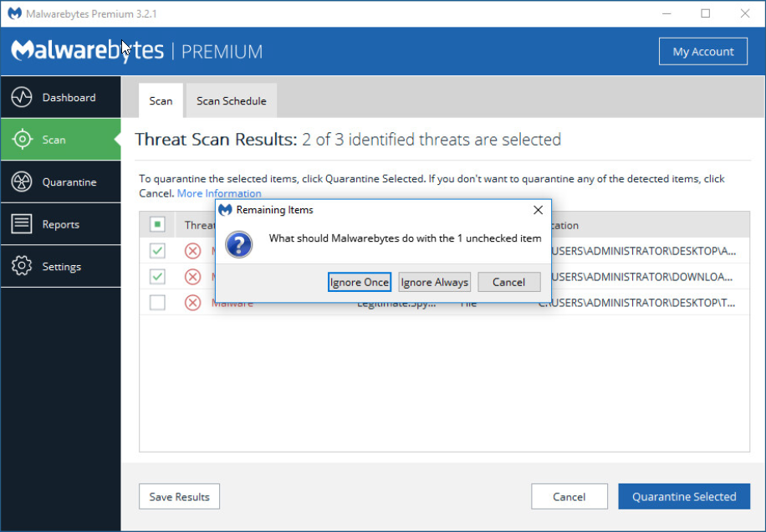Screen dimensions: 766x532
Task: Click the Remaining Items dialog logo icon
Action: pyautogui.click(x=225, y=210)
